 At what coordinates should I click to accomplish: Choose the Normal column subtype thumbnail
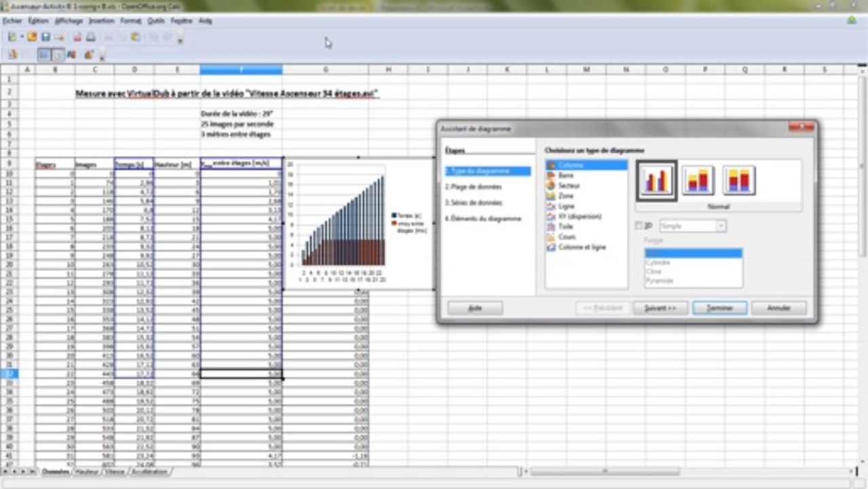pos(656,181)
